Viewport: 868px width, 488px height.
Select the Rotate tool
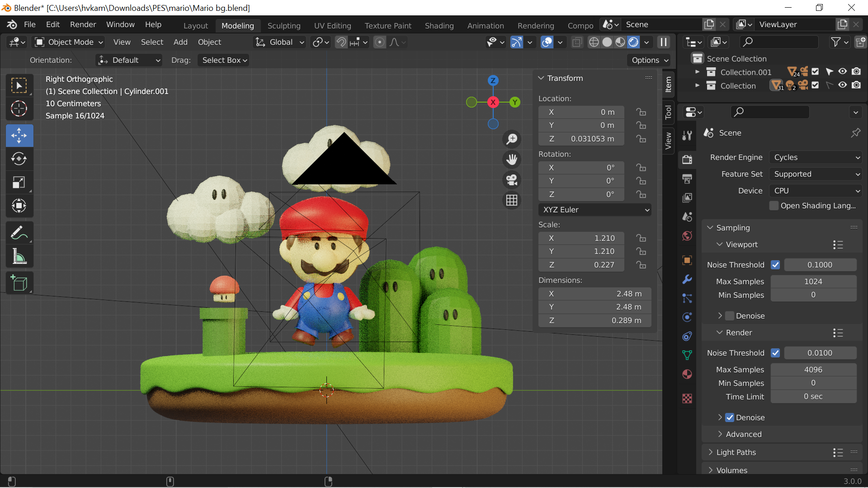(x=19, y=159)
